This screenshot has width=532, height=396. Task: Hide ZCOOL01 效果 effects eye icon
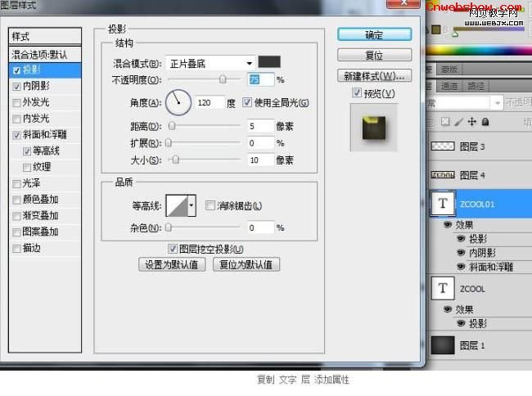pyautogui.click(x=448, y=224)
